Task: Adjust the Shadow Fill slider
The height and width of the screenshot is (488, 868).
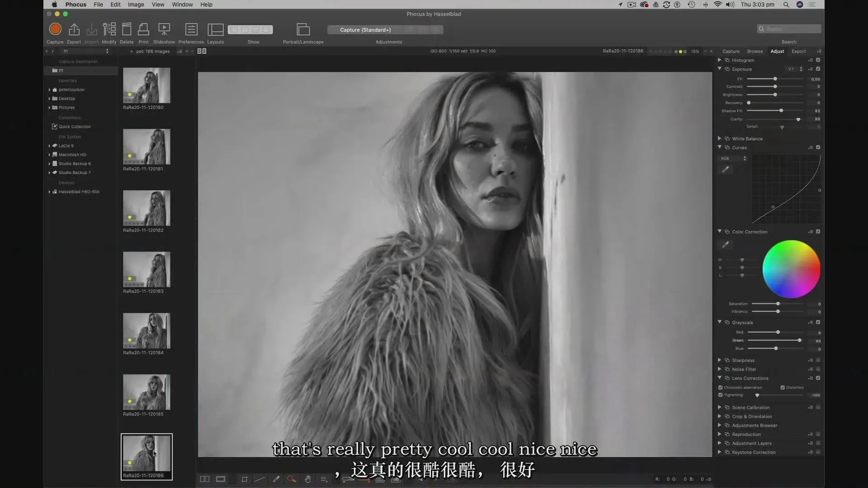Action: coord(781,111)
